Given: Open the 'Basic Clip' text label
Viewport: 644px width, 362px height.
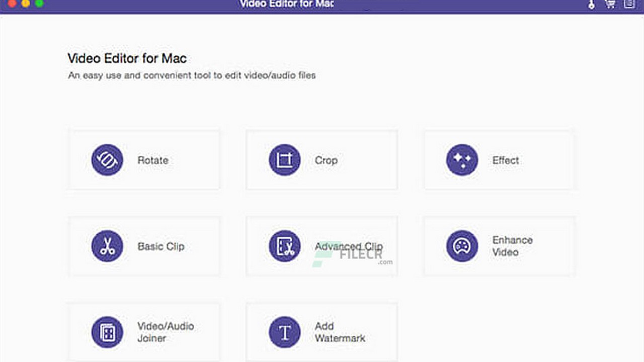Looking at the screenshot, I should [161, 246].
